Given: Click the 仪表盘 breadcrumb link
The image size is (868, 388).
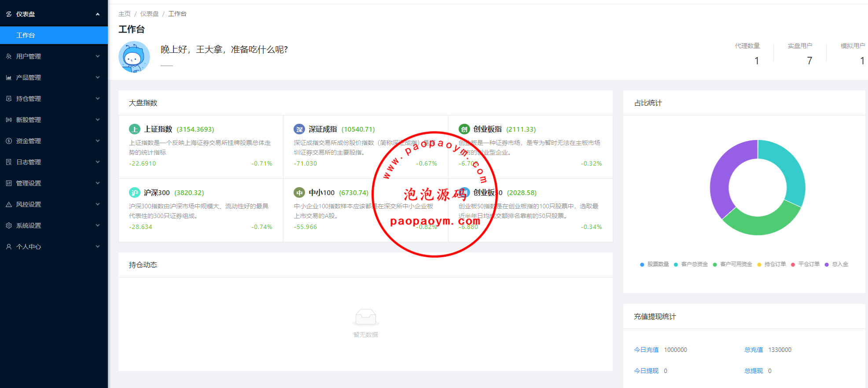Looking at the screenshot, I should point(149,14).
